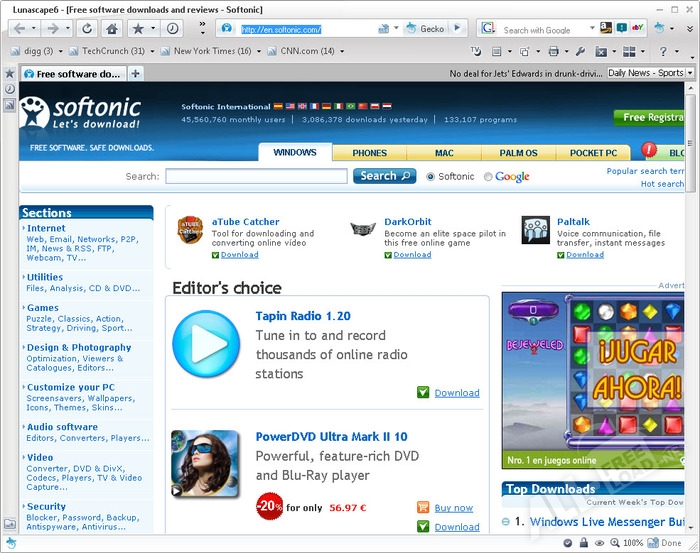The image size is (700, 553).
Task: Expand the address bar URL dropdown
Action: (x=396, y=29)
